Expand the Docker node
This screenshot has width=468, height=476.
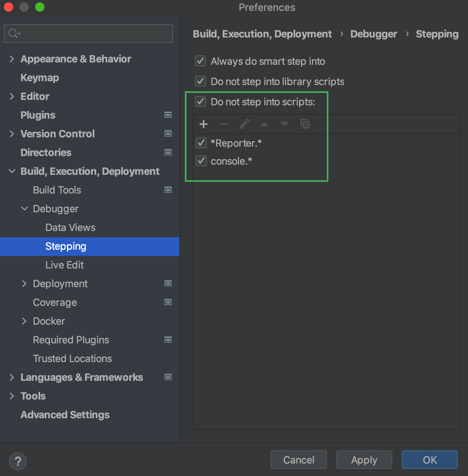tap(25, 321)
